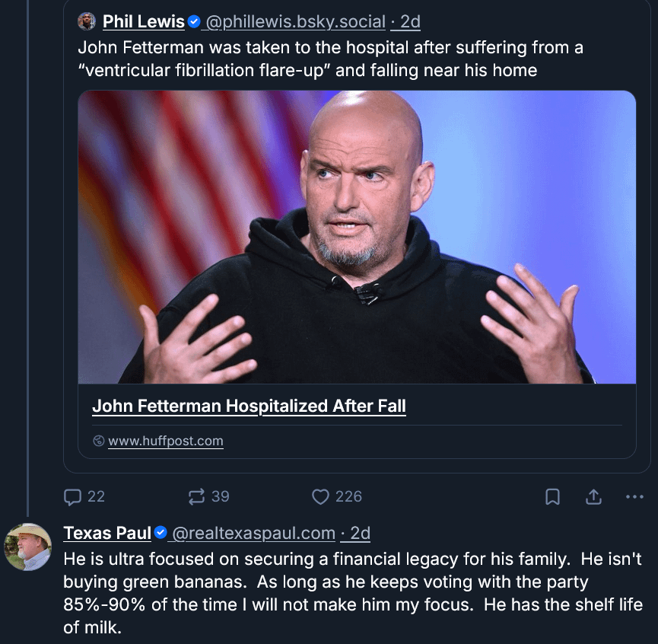
Task: Like the post with the heart icon
Action: point(320,496)
